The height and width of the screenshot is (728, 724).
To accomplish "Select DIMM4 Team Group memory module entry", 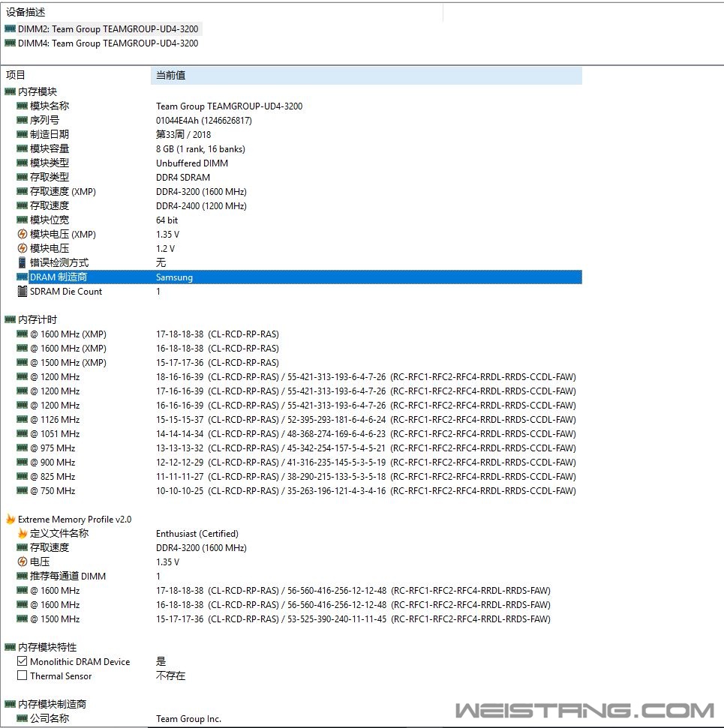I will tap(108, 43).
